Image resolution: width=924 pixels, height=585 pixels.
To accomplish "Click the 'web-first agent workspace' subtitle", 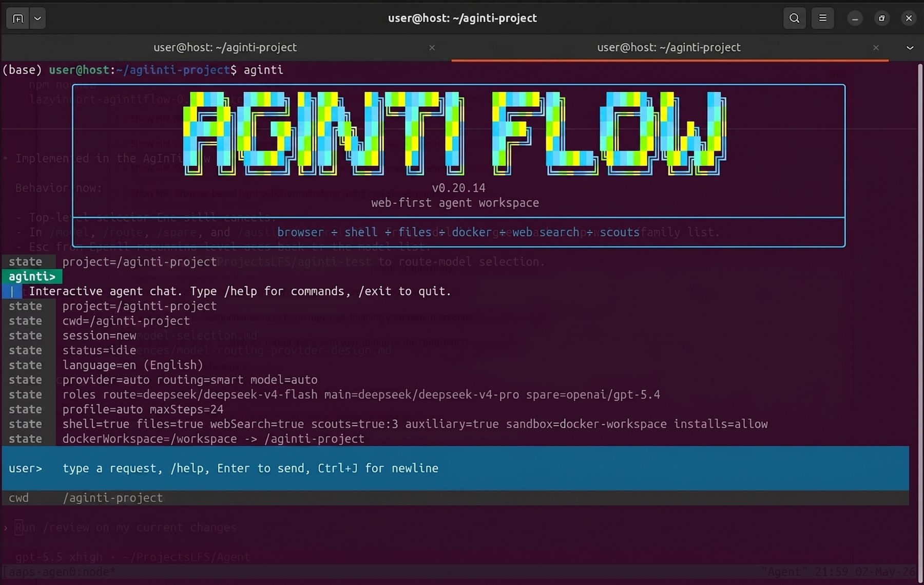I will click(x=455, y=203).
